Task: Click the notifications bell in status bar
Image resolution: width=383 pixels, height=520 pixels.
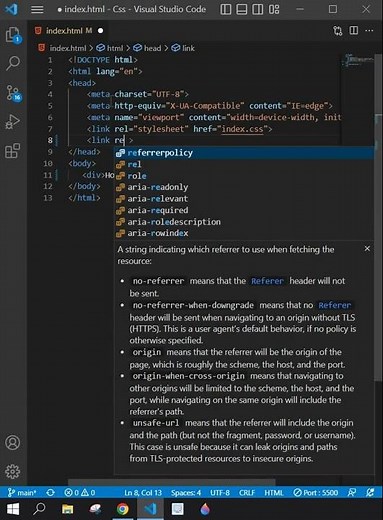Action: pos(369,492)
